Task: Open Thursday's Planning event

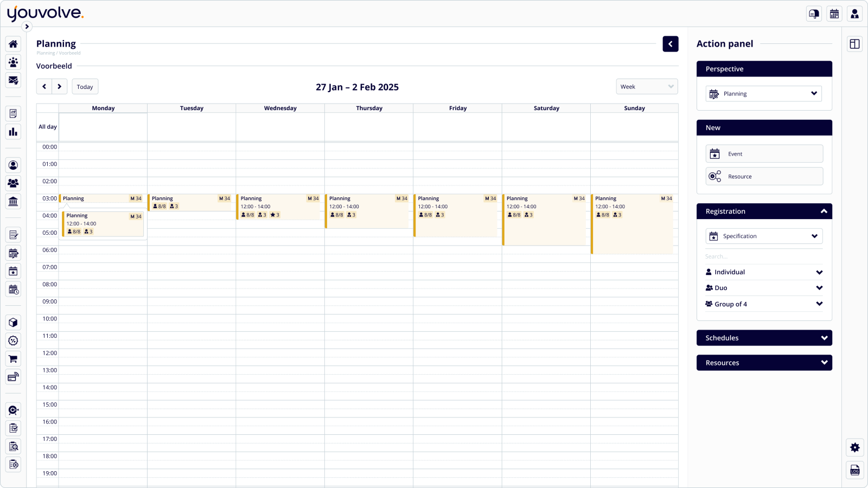Action: tap(367, 211)
